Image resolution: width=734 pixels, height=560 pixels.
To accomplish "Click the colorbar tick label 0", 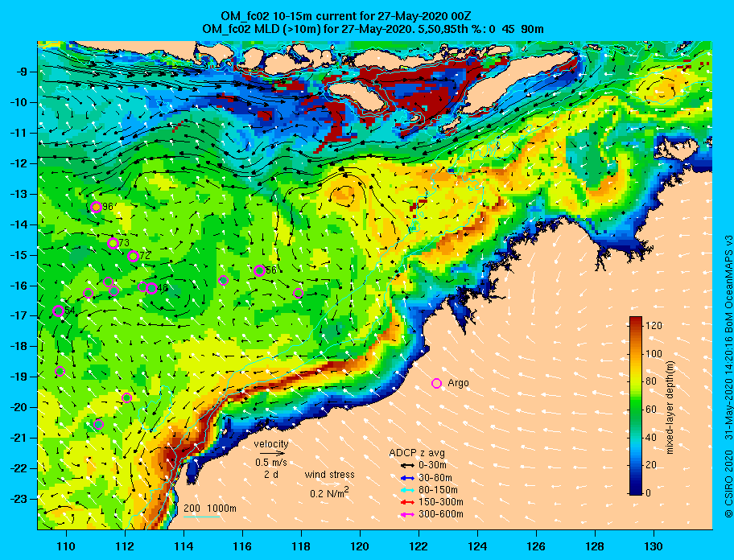I will (x=649, y=493).
